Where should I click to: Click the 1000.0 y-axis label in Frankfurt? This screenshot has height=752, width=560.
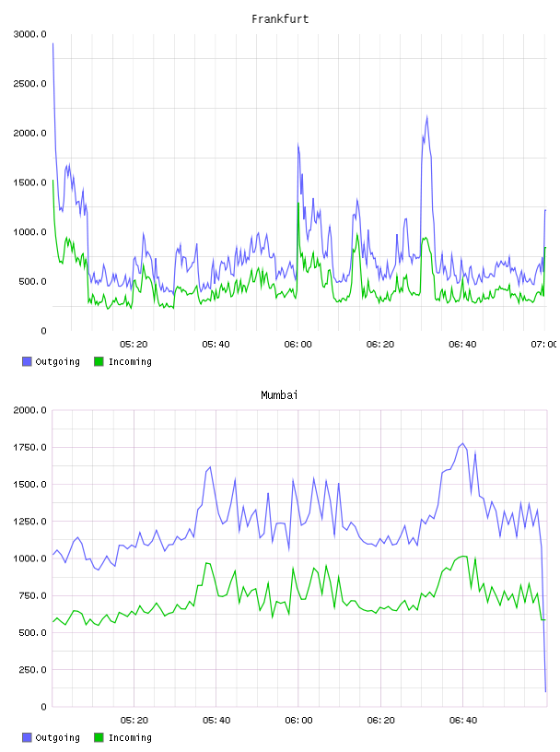[x=30, y=232]
